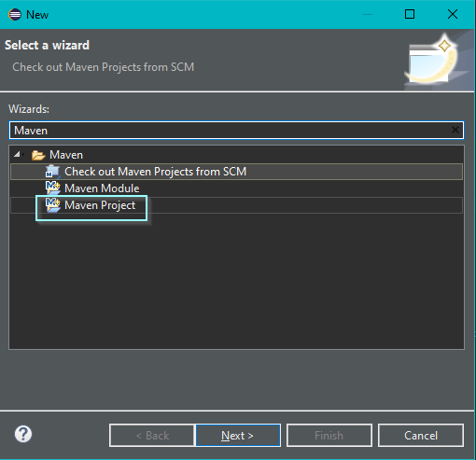Image resolution: width=476 pixels, height=460 pixels.
Task: Click the Maven Module wizard icon
Action: (x=52, y=188)
